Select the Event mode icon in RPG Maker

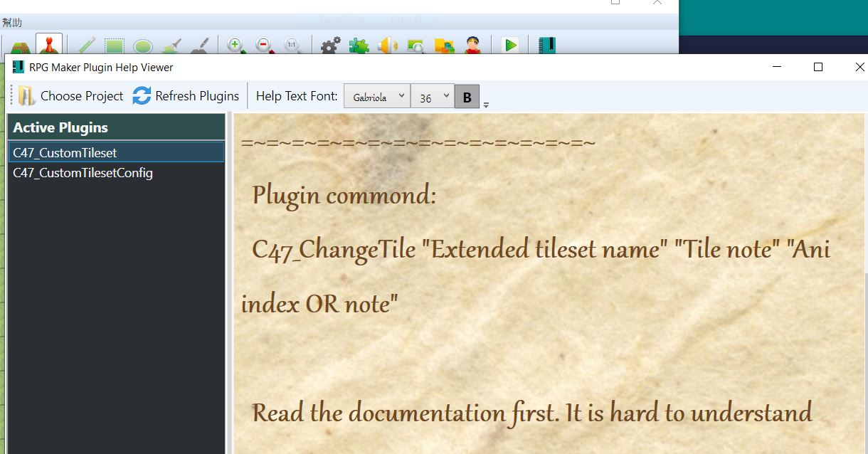(49, 45)
